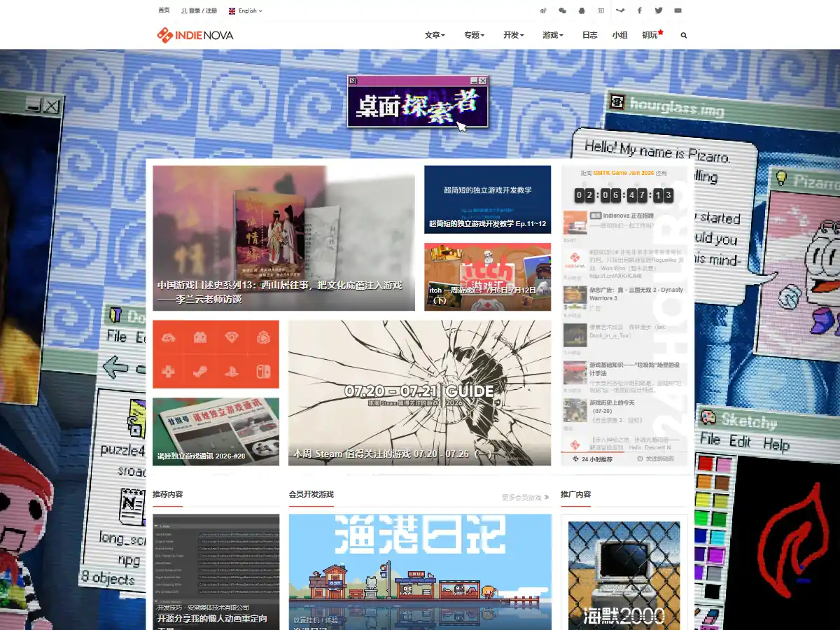This screenshot has height=630, width=840.
Task: Open the Facebook icon link
Action: click(639, 10)
